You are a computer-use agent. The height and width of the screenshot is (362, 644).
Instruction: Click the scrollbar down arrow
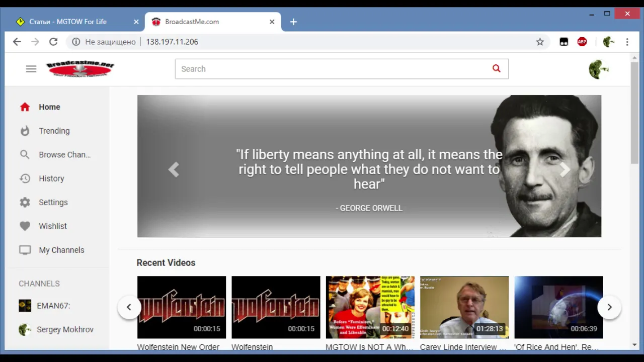click(x=634, y=345)
